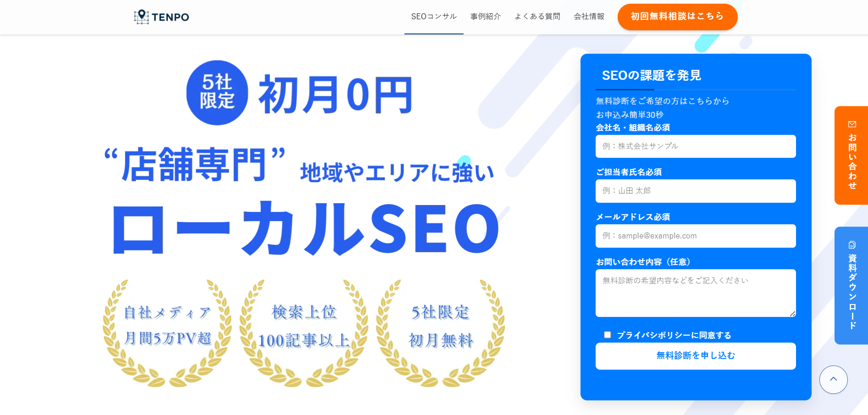The image size is (868, 415).
Task: Click the envelope icon on お問い合わせ side tab
Action: (x=852, y=124)
